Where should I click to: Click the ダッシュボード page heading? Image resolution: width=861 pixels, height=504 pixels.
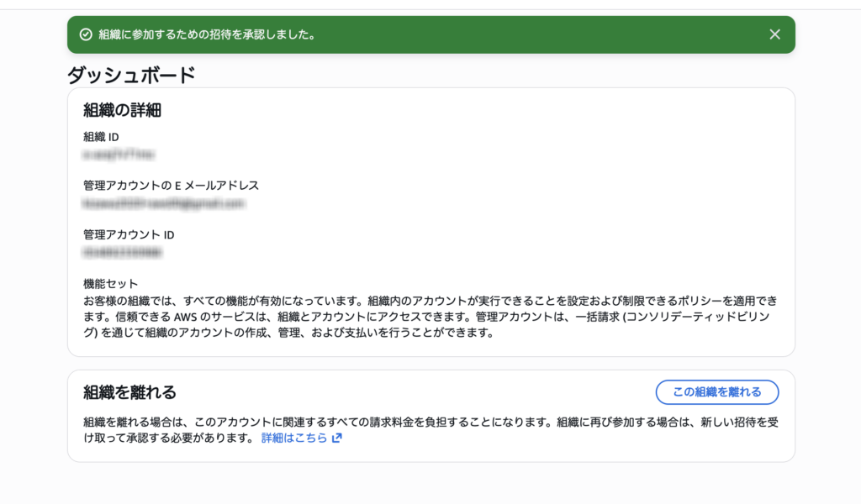(131, 75)
